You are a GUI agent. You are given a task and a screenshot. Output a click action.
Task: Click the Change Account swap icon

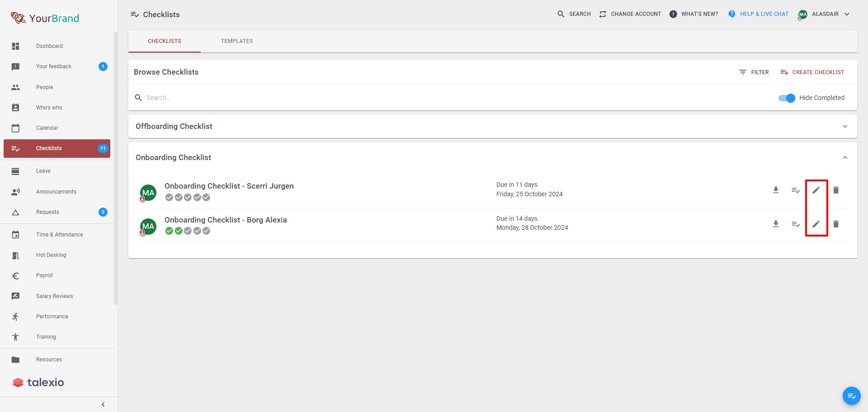coord(603,14)
